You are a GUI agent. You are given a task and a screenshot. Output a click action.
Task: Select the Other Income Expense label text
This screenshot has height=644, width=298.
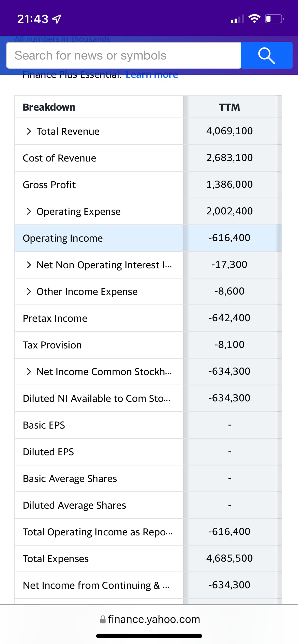(x=87, y=292)
